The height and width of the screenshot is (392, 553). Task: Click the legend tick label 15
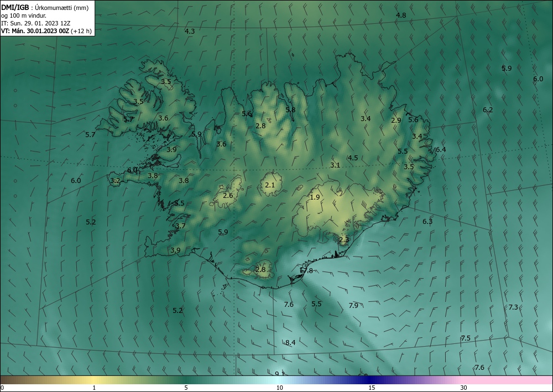[372, 388]
